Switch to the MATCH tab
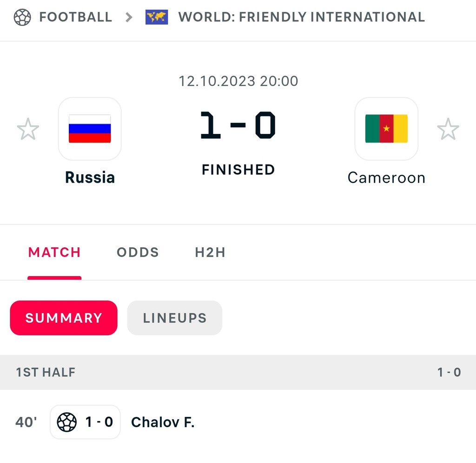 click(x=54, y=252)
